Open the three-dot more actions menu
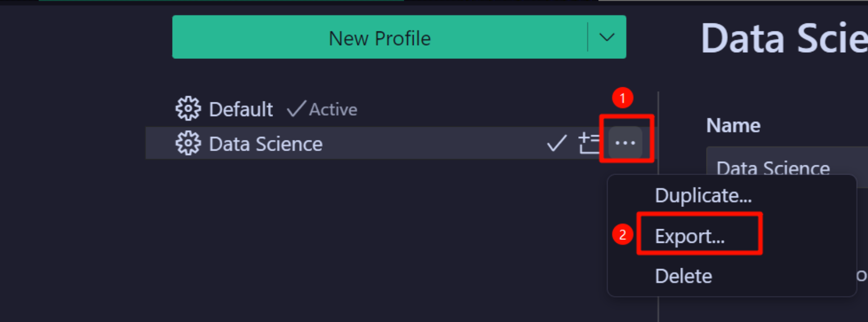 pos(625,143)
